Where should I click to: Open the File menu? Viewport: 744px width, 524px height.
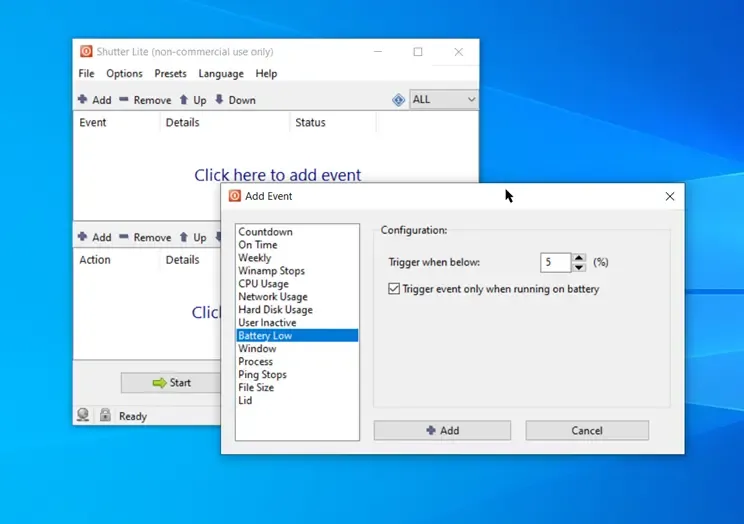pyautogui.click(x=86, y=74)
